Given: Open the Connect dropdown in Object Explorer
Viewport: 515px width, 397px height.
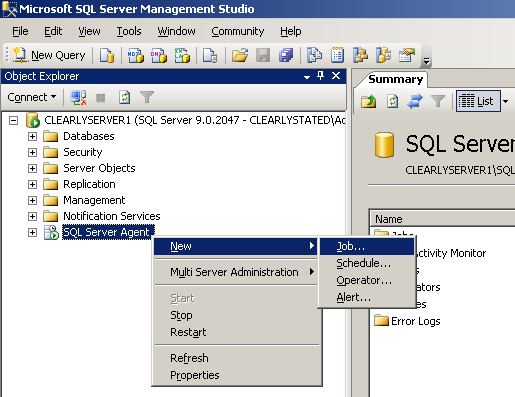Looking at the screenshot, I should (x=32, y=97).
